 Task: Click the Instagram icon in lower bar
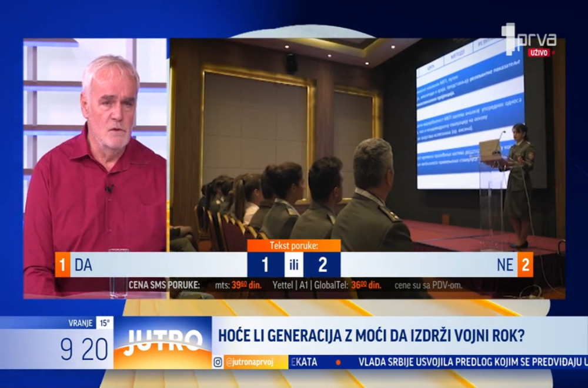pyautogui.click(x=218, y=362)
